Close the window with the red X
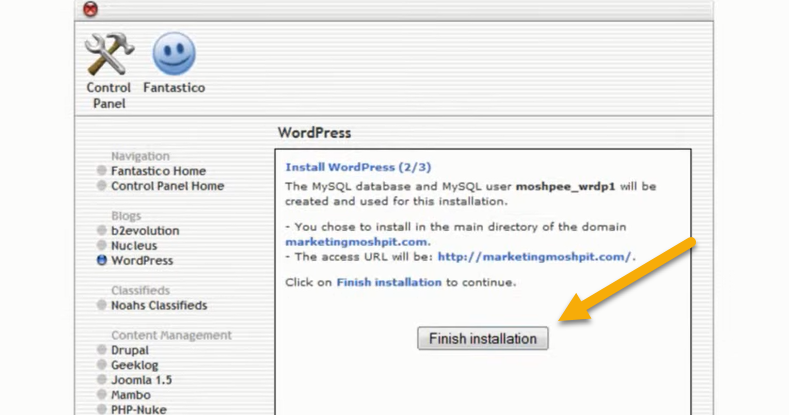The height and width of the screenshot is (415, 789). (91, 9)
